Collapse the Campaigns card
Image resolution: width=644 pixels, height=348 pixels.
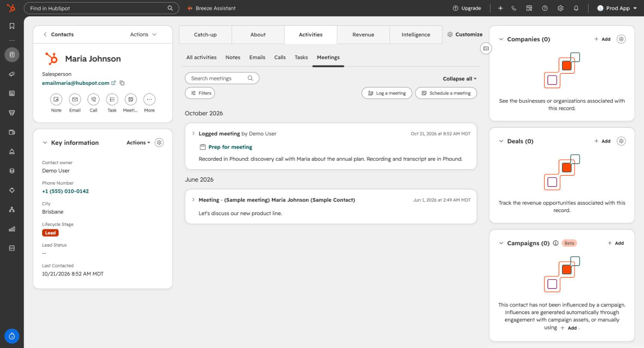point(501,243)
